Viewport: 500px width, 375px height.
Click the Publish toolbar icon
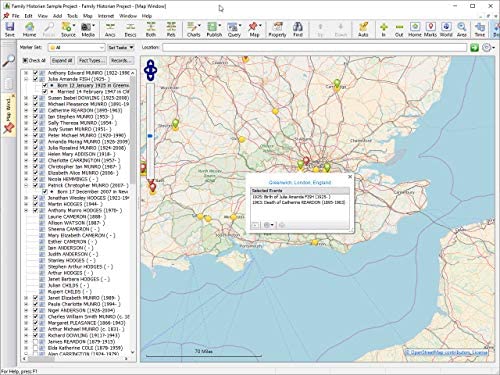(x=214, y=29)
